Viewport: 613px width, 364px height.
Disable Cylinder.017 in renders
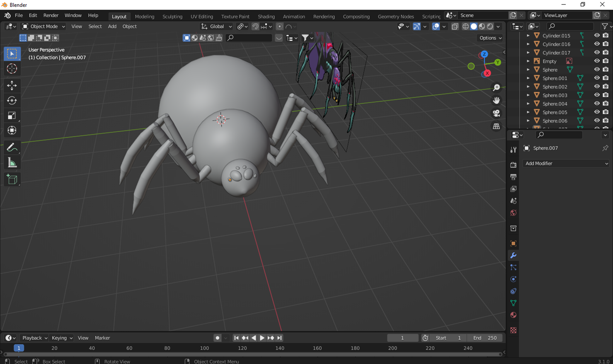(606, 52)
